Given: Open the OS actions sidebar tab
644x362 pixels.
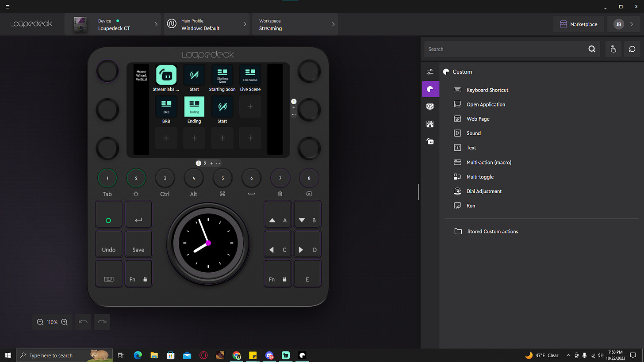Looking at the screenshot, I should [x=430, y=107].
